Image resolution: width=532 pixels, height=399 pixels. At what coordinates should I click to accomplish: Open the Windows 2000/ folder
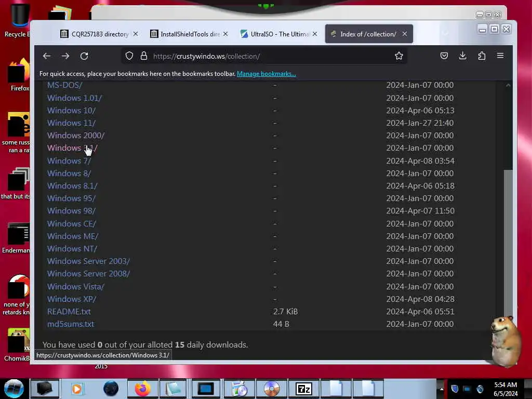76,136
